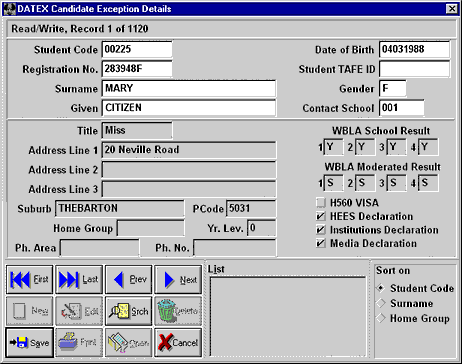Toggle the Institutions Declaration checkbox
462x364 pixels.
coord(321,230)
